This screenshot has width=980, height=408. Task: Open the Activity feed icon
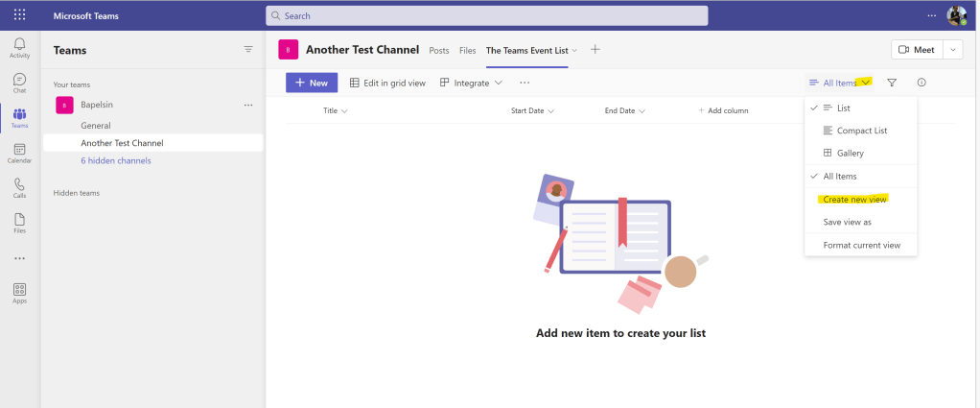click(x=19, y=47)
